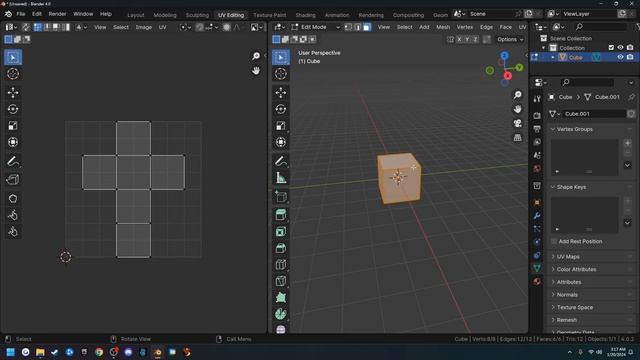Open the File menu
The image size is (640, 360).
pos(20,14)
